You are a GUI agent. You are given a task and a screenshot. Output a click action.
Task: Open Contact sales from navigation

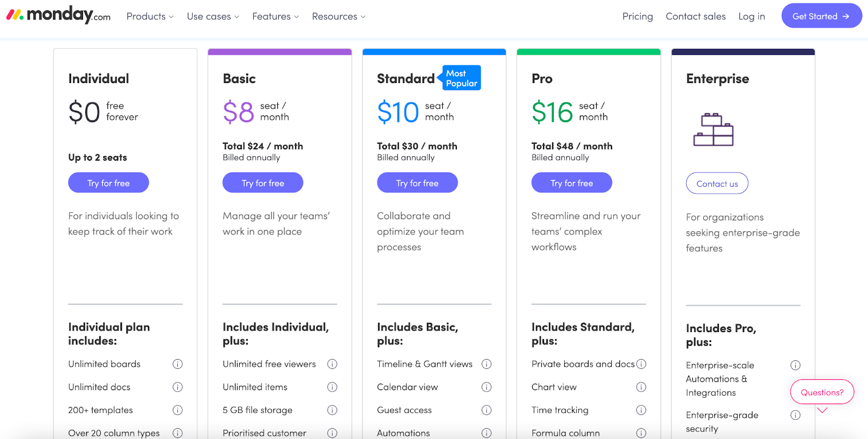pyautogui.click(x=695, y=16)
